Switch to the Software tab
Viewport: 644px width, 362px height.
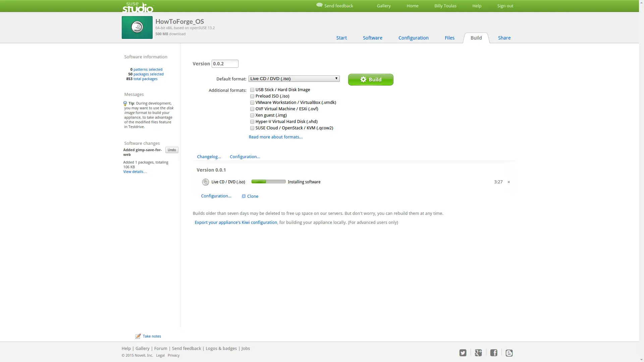click(x=372, y=38)
